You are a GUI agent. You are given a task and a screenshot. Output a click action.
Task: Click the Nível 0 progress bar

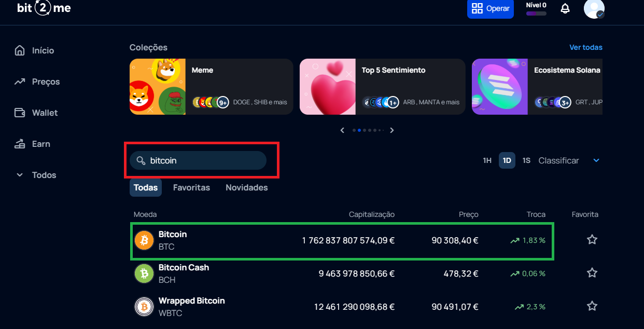tap(536, 13)
